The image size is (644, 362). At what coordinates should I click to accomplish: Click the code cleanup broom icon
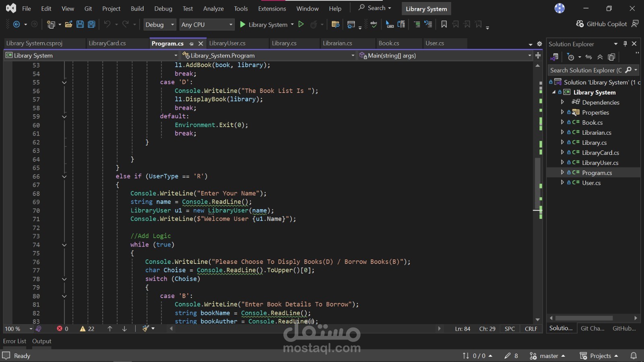(146, 329)
